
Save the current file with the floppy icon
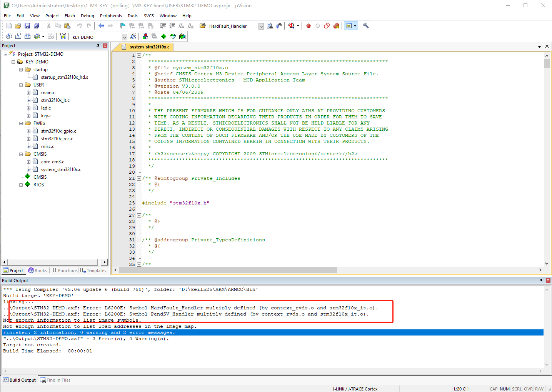tap(27, 26)
